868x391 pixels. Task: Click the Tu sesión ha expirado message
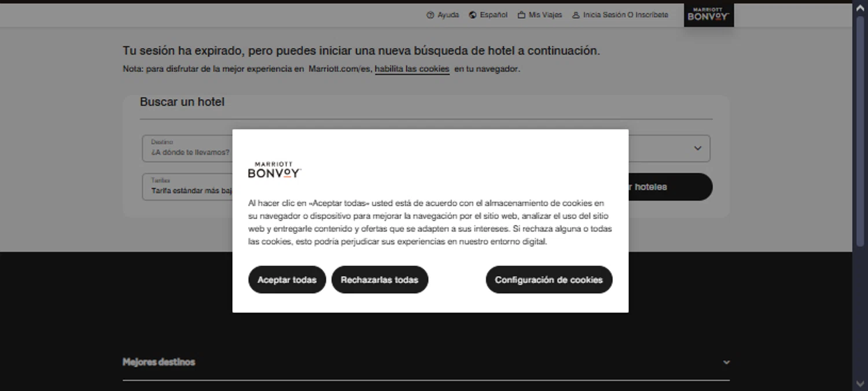pyautogui.click(x=361, y=51)
